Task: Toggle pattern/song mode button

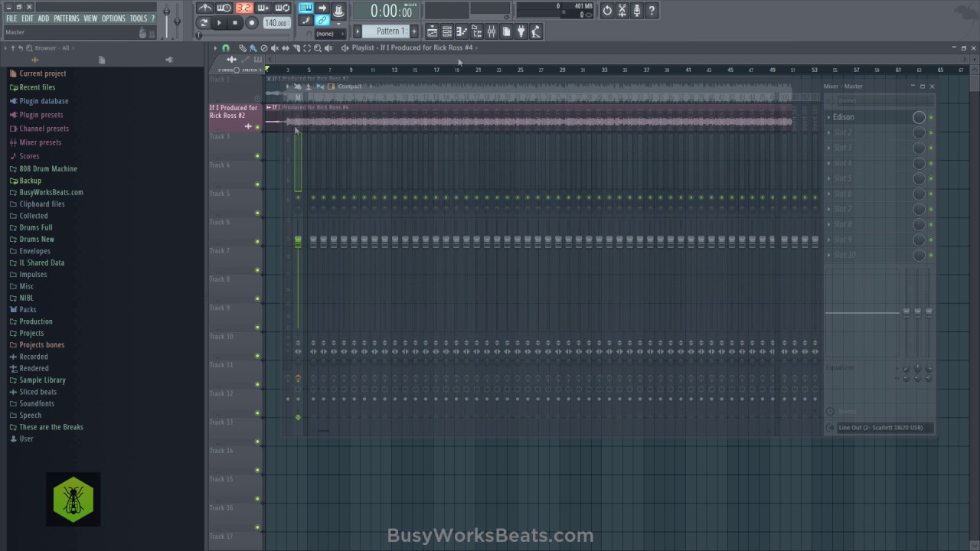Action: tap(204, 23)
